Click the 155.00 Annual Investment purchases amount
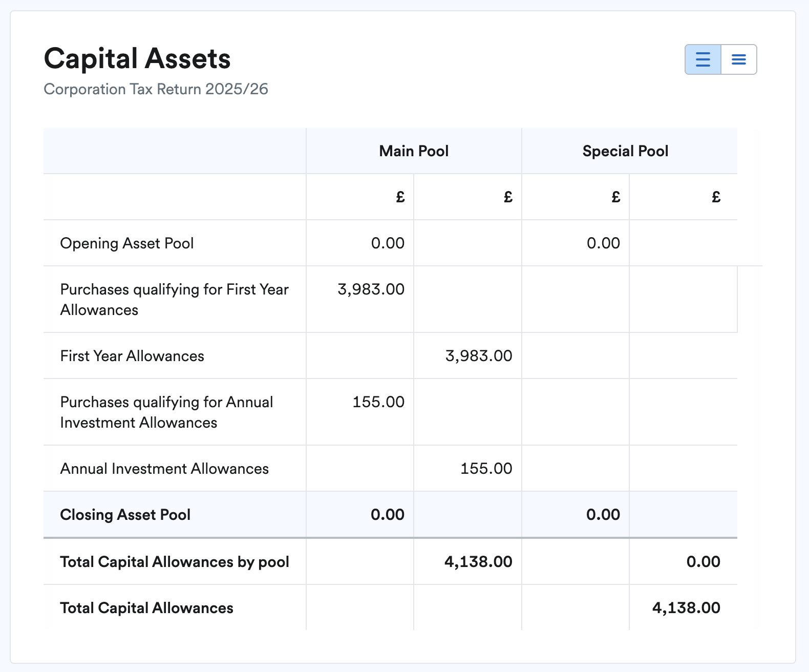This screenshot has width=809, height=672. [378, 402]
